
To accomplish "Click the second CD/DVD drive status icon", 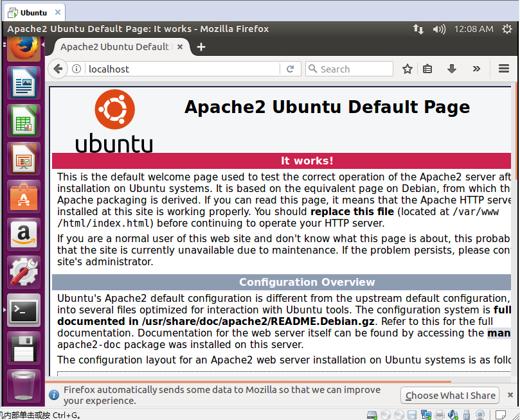I will click(399, 415).
